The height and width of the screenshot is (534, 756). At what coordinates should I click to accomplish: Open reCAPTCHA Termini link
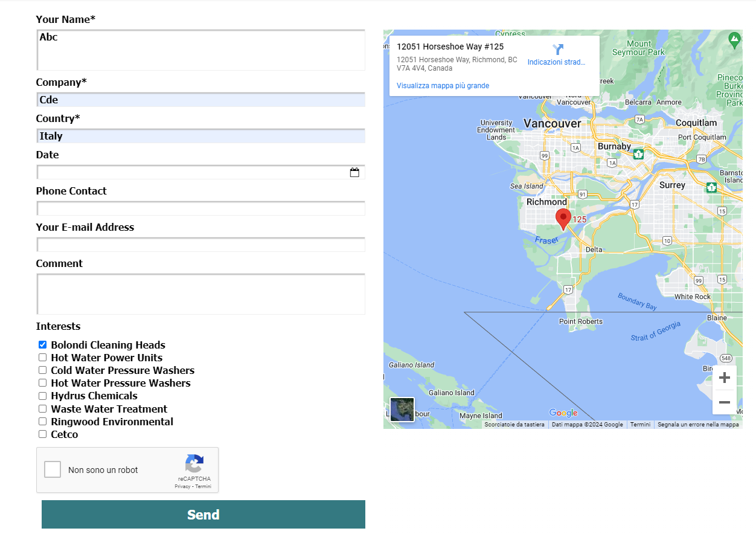click(x=203, y=486)
